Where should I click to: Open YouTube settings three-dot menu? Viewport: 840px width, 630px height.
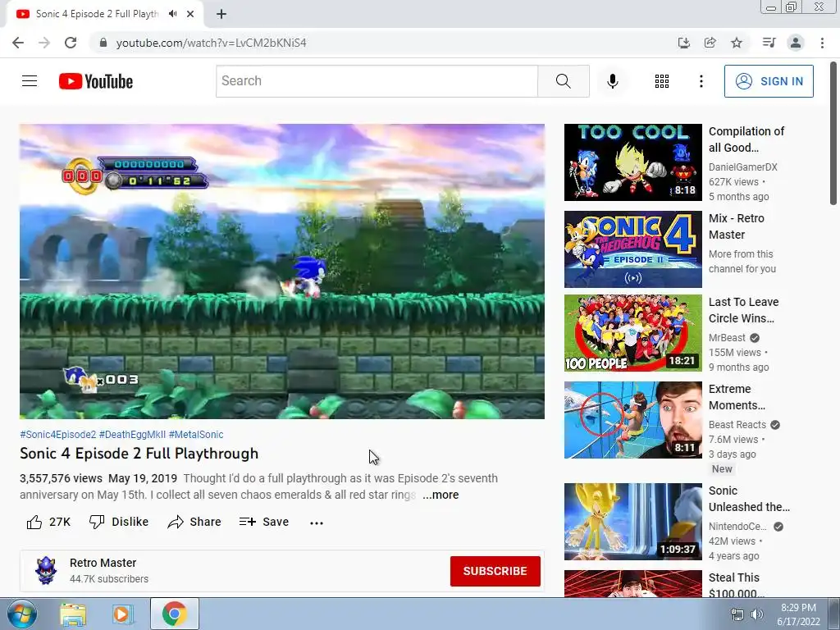click(701, 81)
